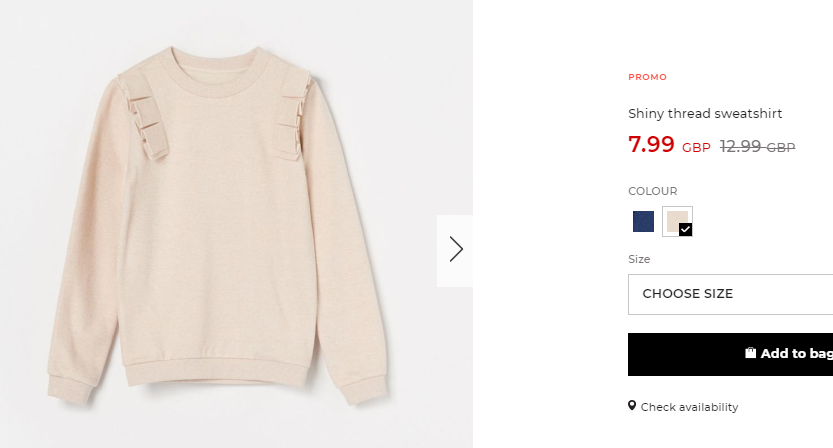The height and width of the screenshot is (448, 833).
Task: Click the Add to bag button
Action: pyautogui.click(x=730, y=354)
